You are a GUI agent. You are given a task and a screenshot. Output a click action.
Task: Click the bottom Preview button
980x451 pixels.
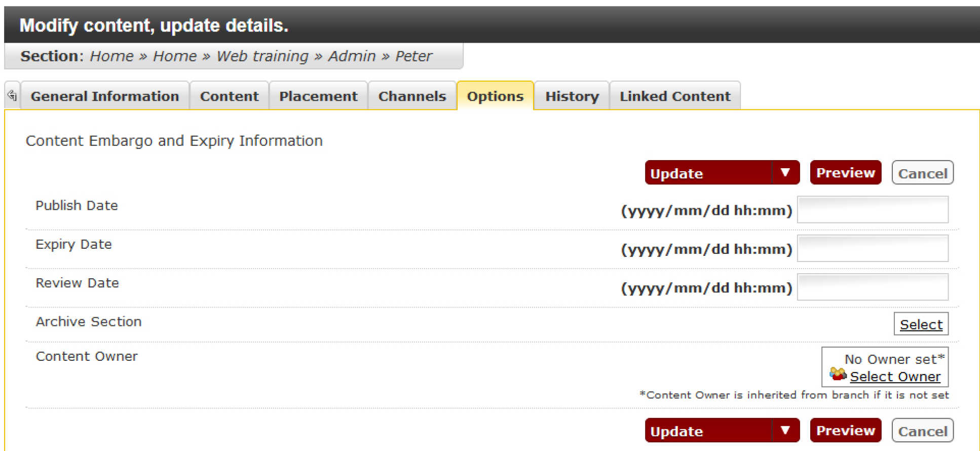point(845,430)
